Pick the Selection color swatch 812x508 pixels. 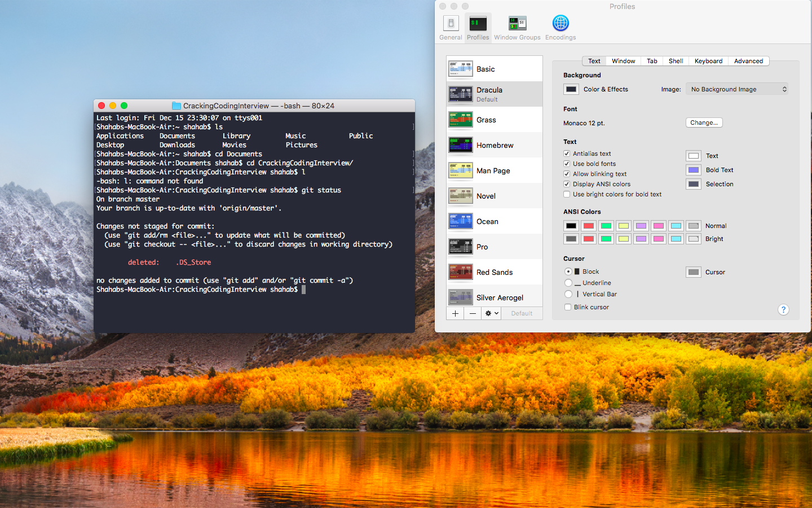(694, 184)
